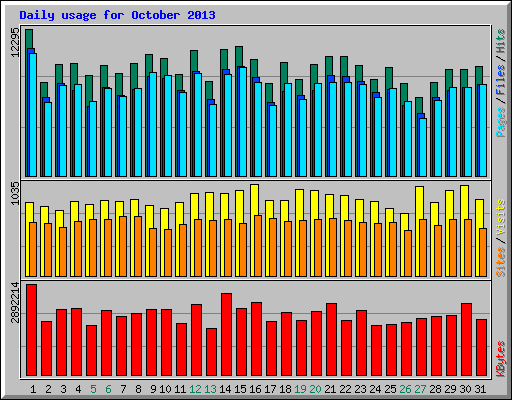Click day 15 on the x-axis
The height and width of the screenshot is (400, 512).
(240, 389)
